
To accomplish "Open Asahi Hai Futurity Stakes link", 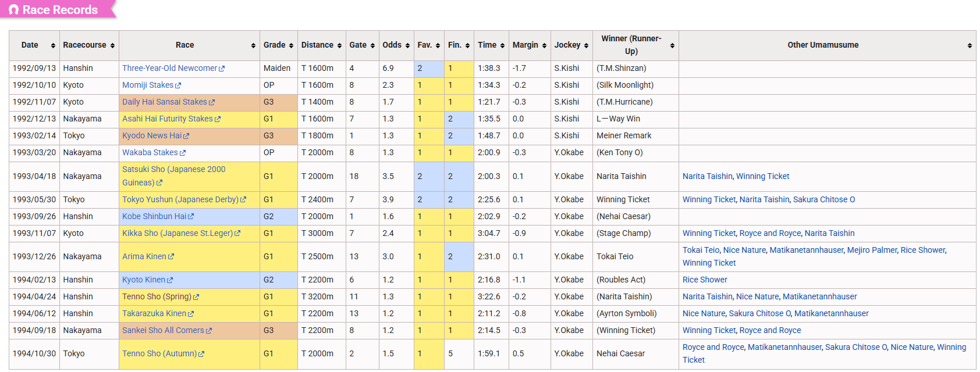I will 168,119.
